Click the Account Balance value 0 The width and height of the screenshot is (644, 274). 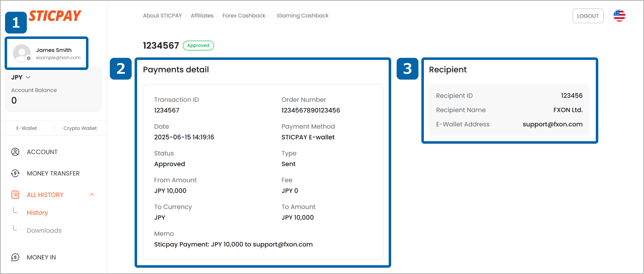pos(14,101)
